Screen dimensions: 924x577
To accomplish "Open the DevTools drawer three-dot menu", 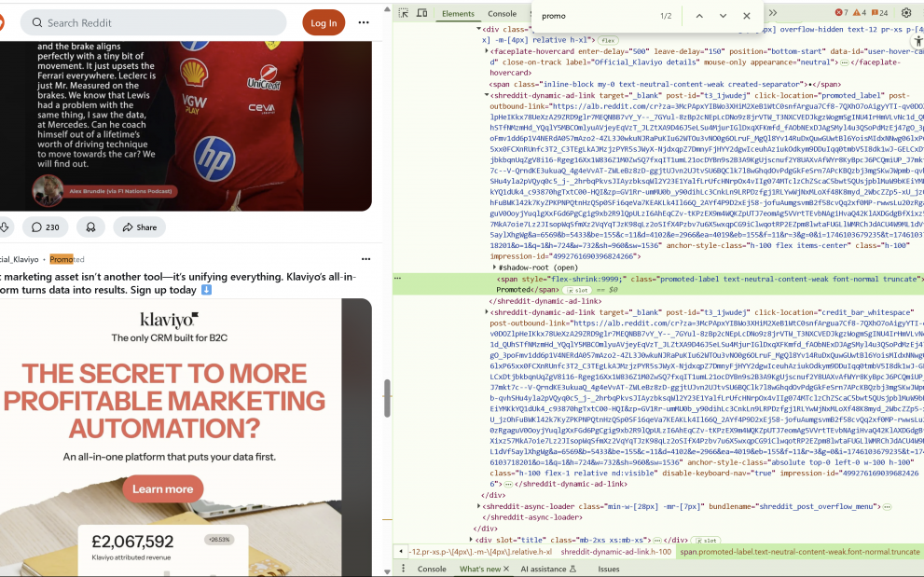I will click(x=403, y=569).
